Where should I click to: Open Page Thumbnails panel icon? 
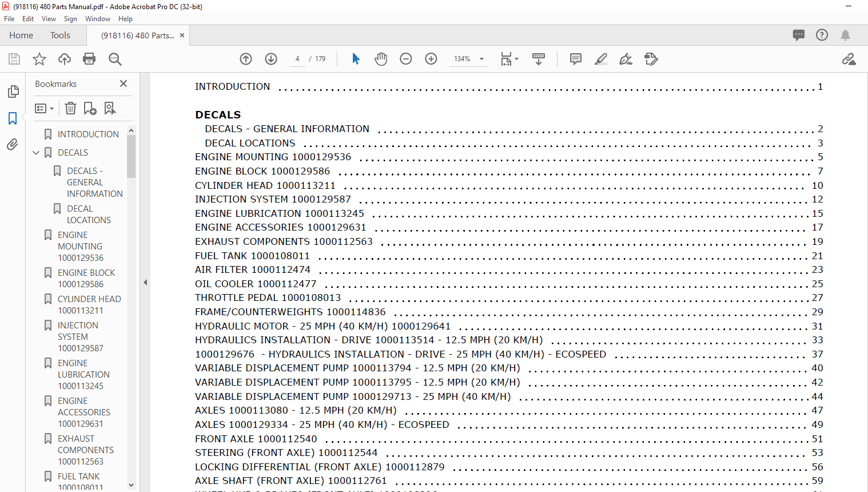tap(13, 92)
